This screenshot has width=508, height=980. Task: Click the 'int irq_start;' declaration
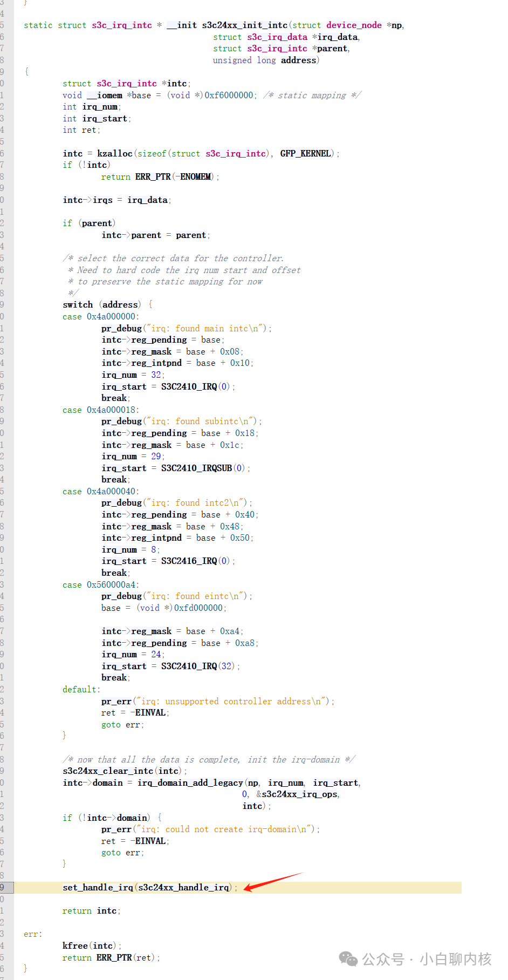point(97,119)
